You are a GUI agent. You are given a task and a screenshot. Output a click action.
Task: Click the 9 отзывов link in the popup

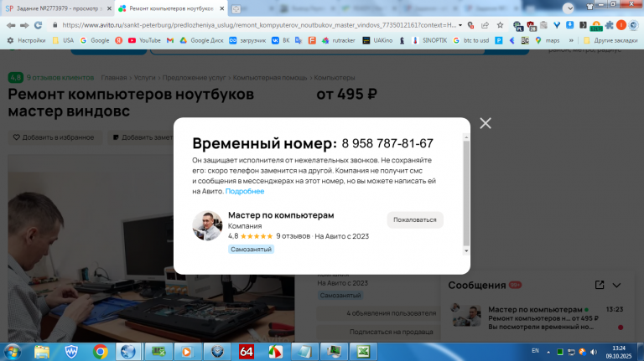click(293, 236)
